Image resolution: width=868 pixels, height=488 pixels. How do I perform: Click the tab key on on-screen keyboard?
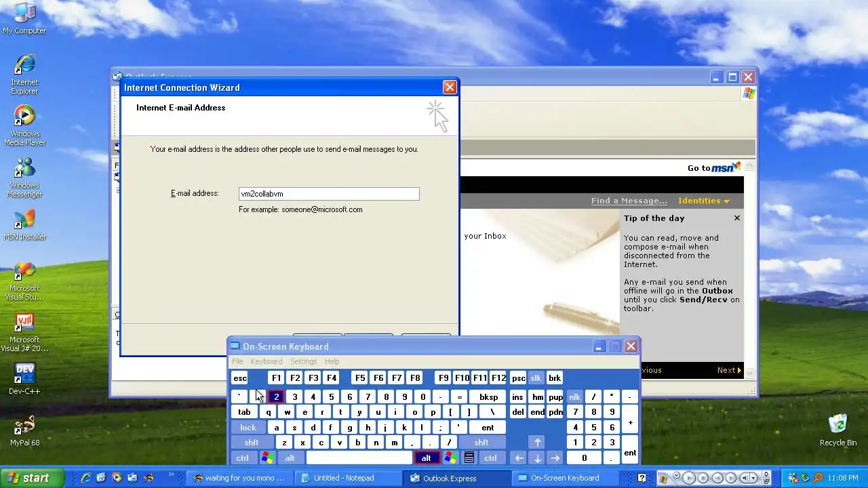[x=244, y=412]
